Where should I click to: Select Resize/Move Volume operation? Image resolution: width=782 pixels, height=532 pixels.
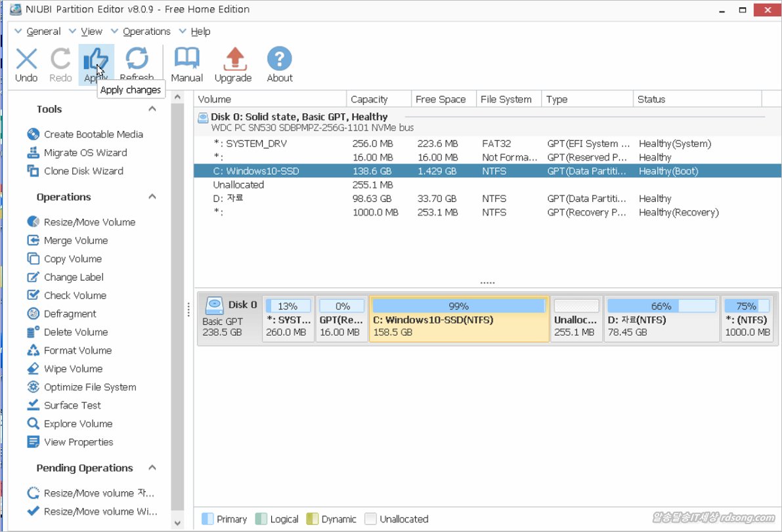click(x=89, y=222)
